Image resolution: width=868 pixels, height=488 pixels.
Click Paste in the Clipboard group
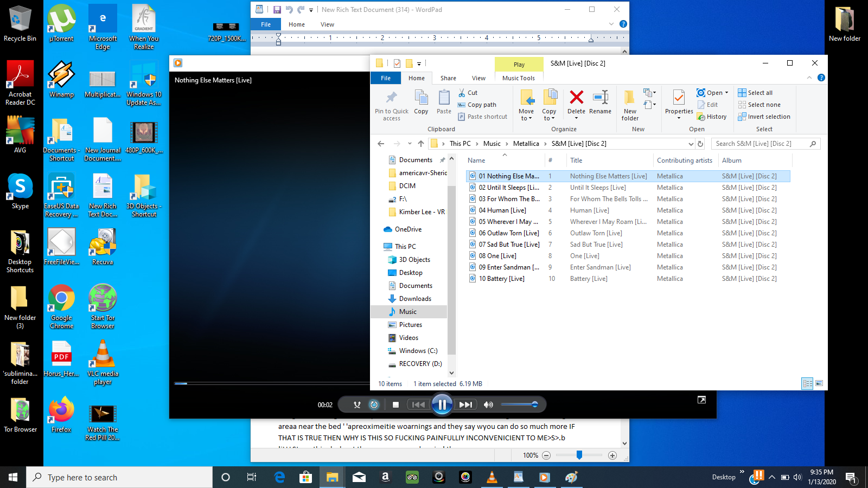tap(444, 102)
